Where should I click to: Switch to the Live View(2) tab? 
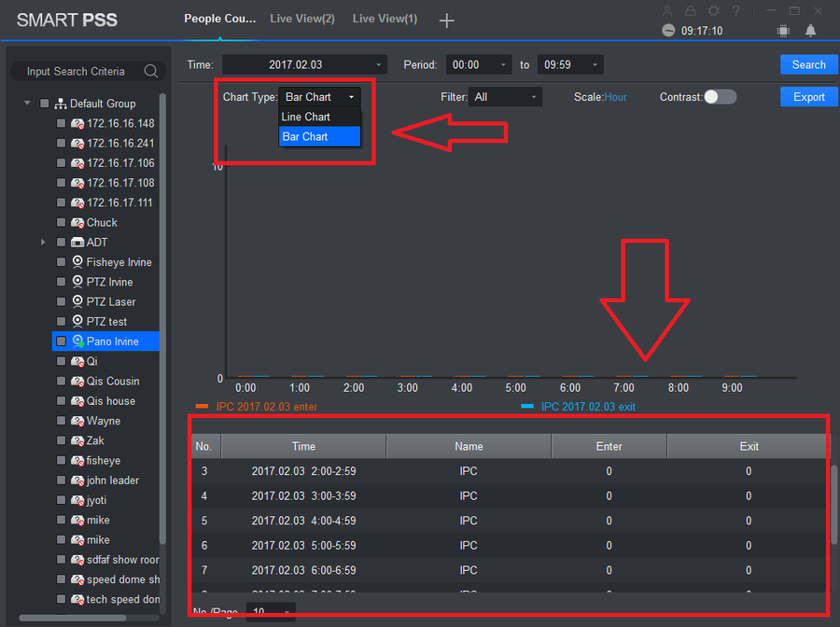(x=302, y=19)
